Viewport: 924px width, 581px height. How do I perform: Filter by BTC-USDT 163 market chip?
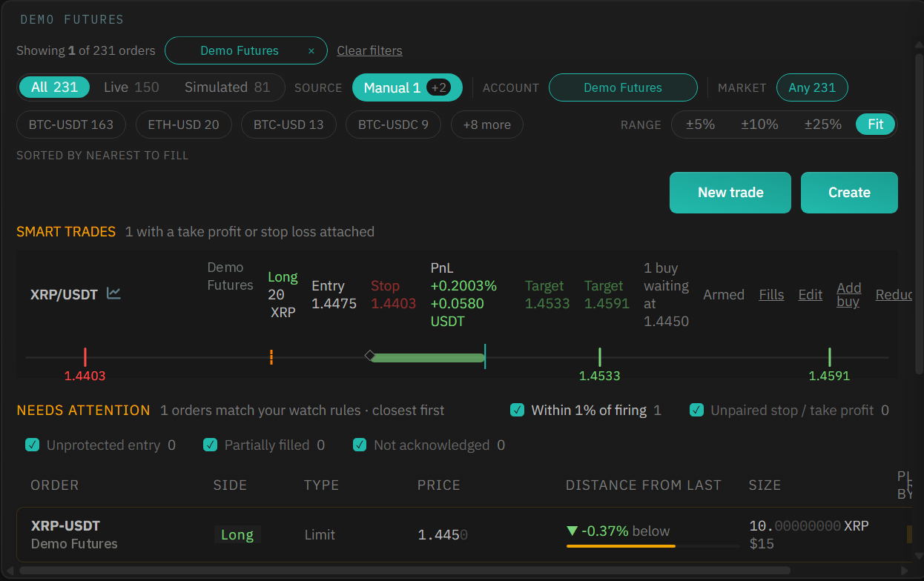pos(71,124)
